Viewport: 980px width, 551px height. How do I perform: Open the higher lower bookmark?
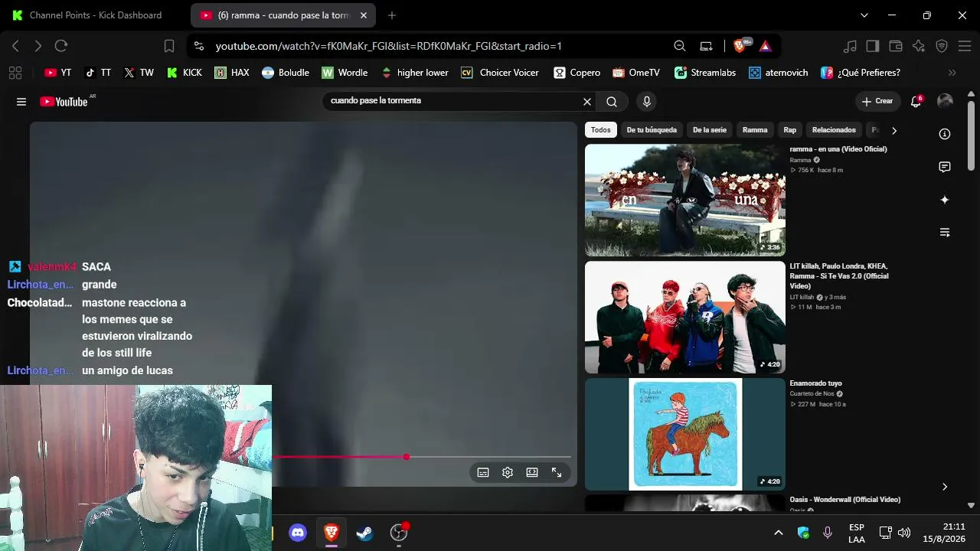pyautogui.click(x=414, y=73)
